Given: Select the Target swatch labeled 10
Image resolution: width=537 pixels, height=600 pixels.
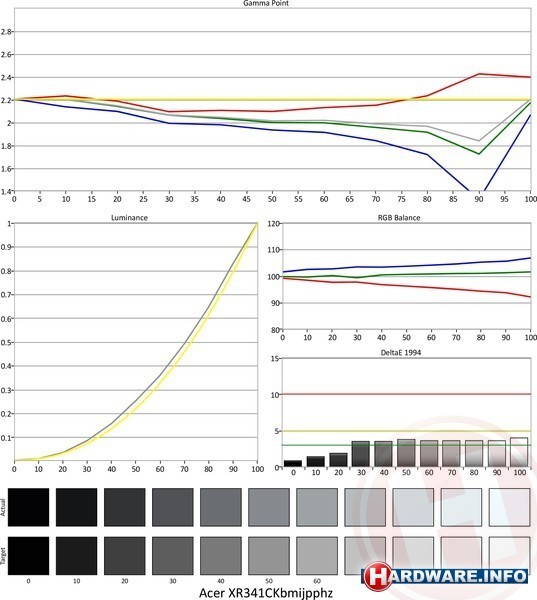Looking at the screenshot, I should click(76, 556).
